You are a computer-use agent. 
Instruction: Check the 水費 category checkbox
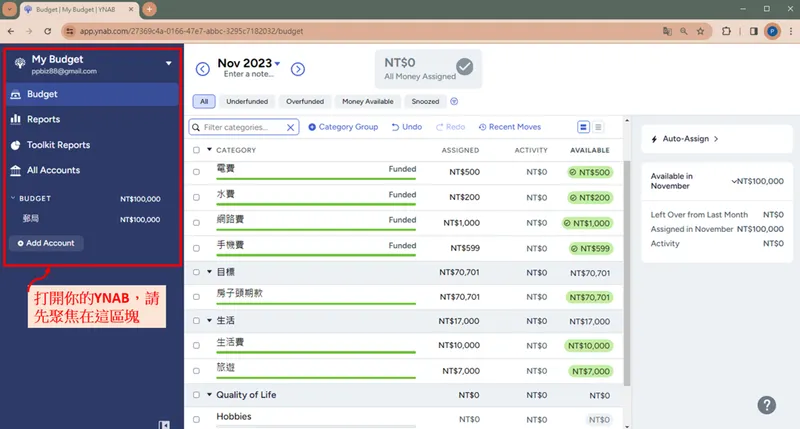coord(196,197)
